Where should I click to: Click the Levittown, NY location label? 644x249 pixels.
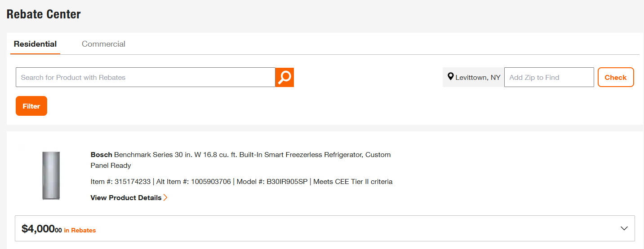pyautogui.click(x=478, y=78)
